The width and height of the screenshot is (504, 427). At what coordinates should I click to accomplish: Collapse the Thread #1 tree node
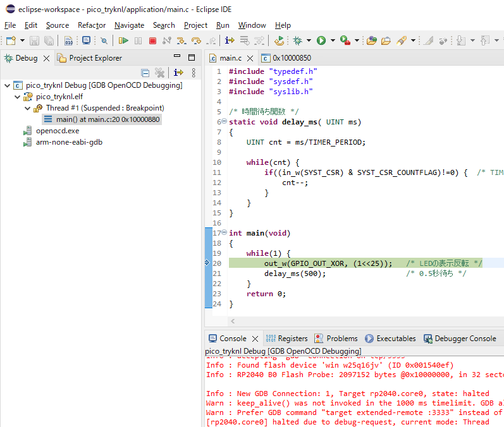pyautogui.click(x=27, y=108)
